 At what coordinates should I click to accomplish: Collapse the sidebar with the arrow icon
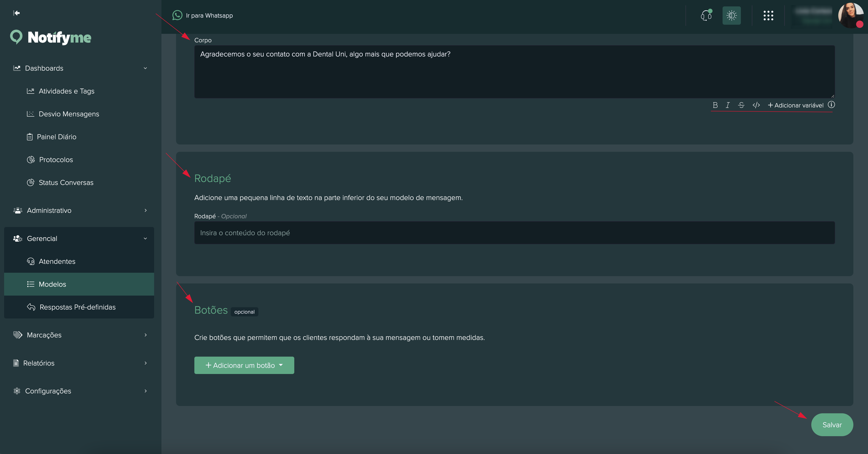[x=16, y=13]
